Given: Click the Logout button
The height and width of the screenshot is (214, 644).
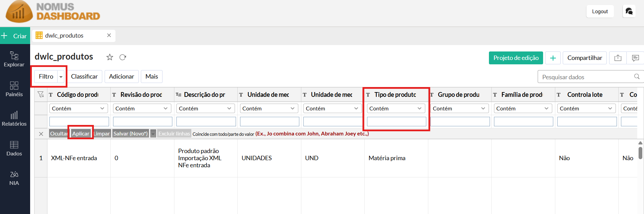Looking at the screenshot, I should coord(600,12).
